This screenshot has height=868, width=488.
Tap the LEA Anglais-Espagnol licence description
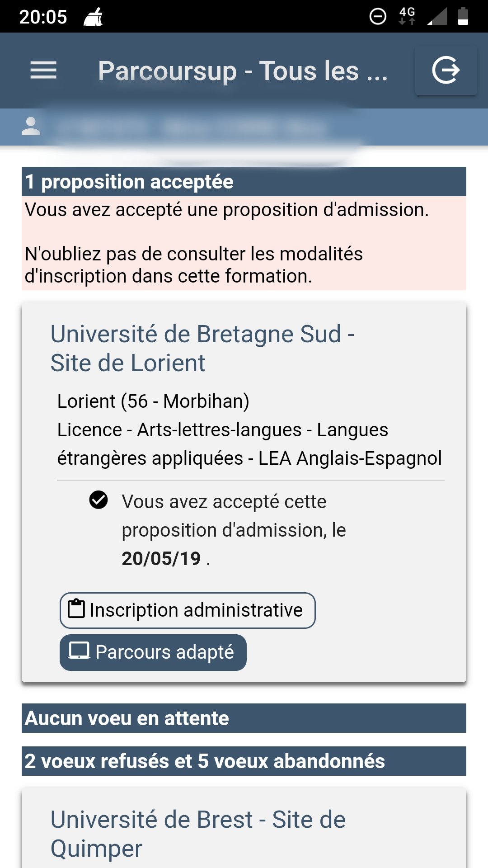click(x=249, y=443)
